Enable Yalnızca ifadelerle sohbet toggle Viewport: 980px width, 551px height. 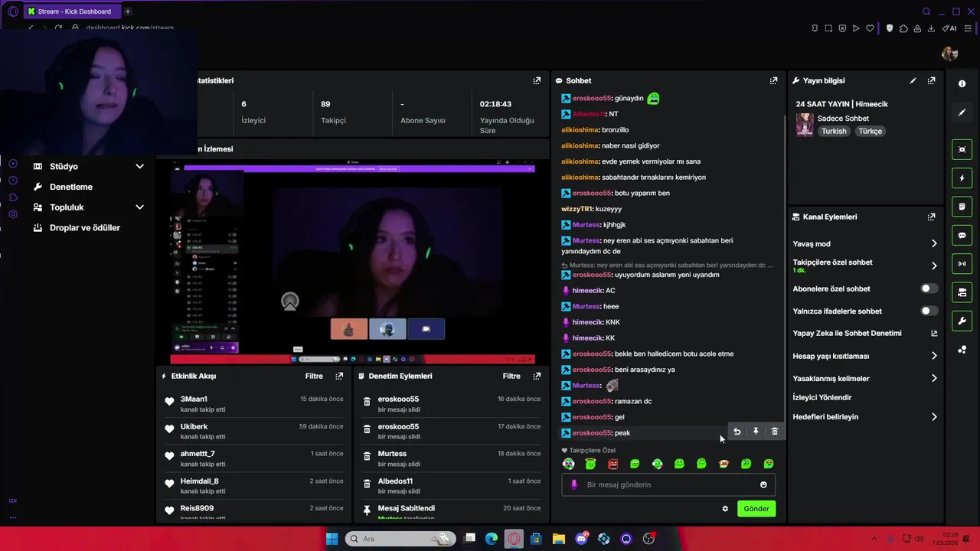(929, 311)
